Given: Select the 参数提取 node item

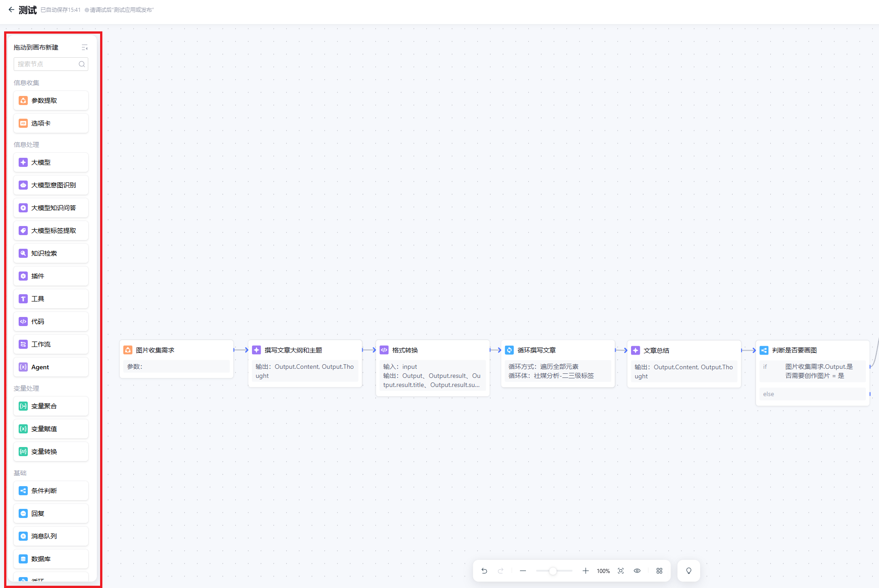Looking at the screenshot, I should coord(51,101).
